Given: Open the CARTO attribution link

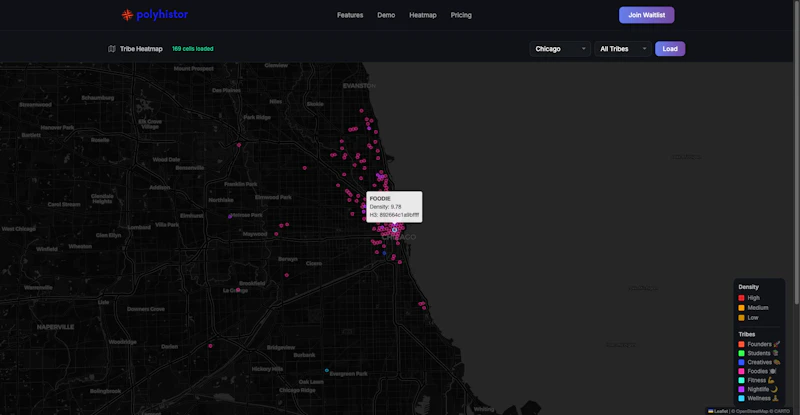Looking at the screenshot, I should coord(782,411).
